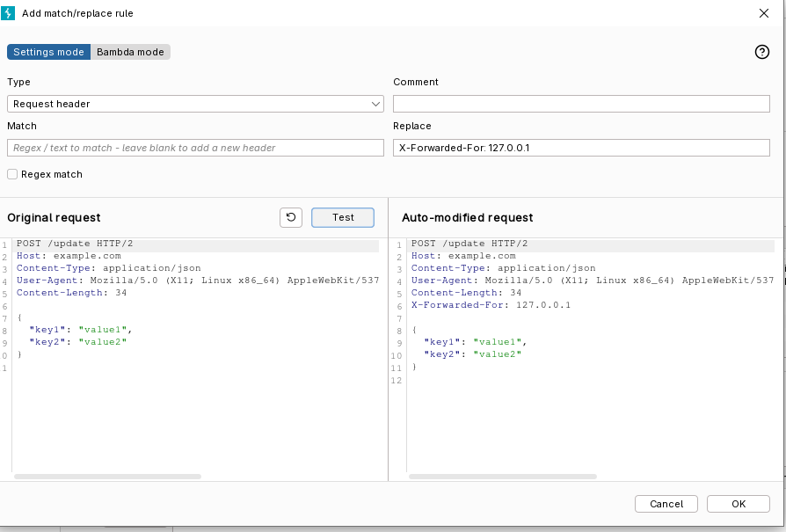Click the chevron on the Type selector
This screenshot has height=532, width=786.
click(x=376, y=104)
